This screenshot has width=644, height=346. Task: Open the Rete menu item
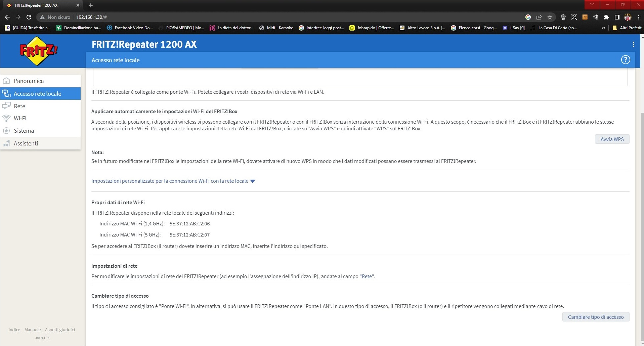pos(40,106)
